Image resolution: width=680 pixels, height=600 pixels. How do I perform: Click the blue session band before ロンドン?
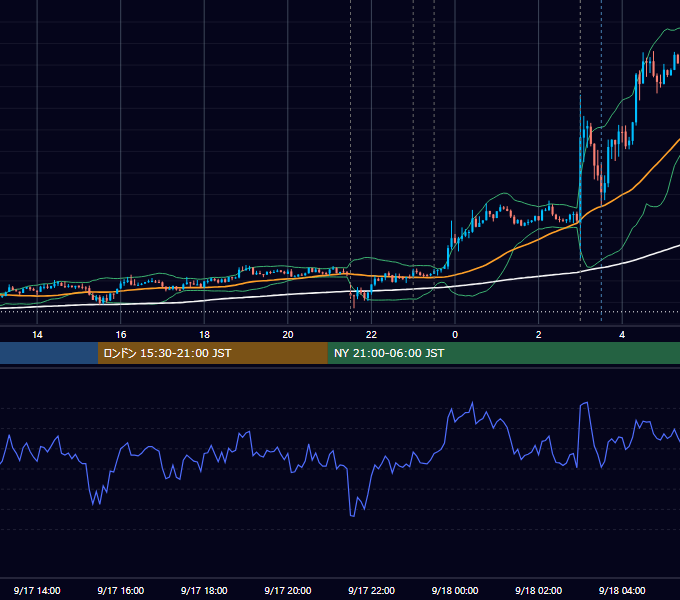click(49, 353)
